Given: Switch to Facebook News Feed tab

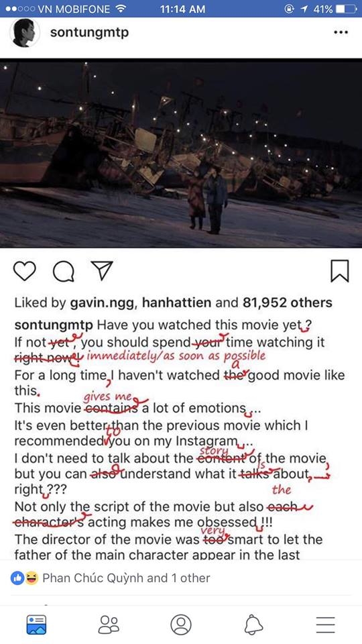Looking at the screenshot, I should (36, 625).
